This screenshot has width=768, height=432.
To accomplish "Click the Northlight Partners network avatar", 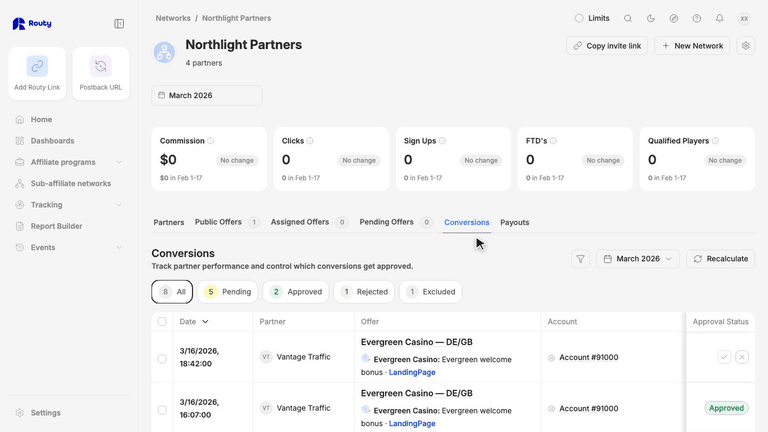I will click(x=164, y=52).
